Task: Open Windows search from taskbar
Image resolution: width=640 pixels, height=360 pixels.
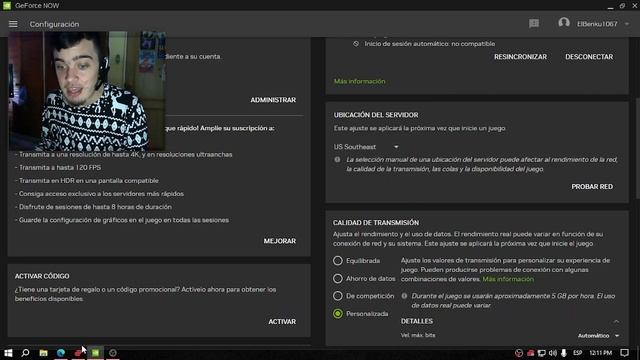Action: point(25,353)
